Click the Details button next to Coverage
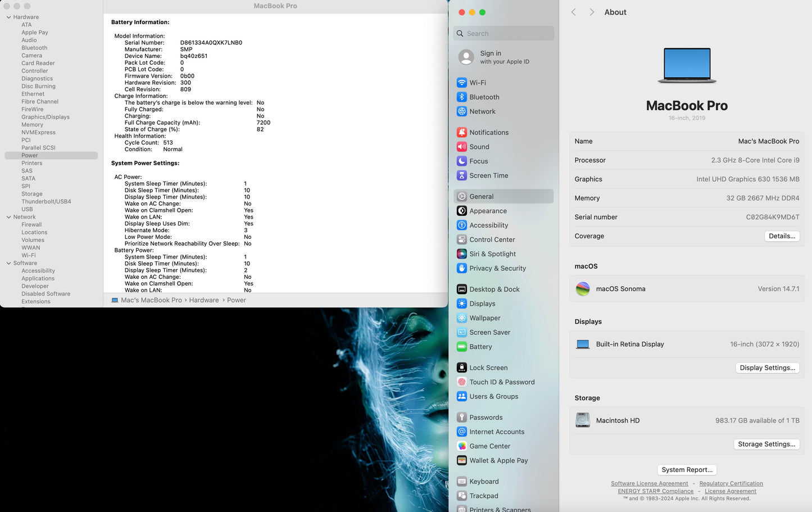The height and width of the screenshot is (512, 812). pyautogui.click(x=782, y=235)
